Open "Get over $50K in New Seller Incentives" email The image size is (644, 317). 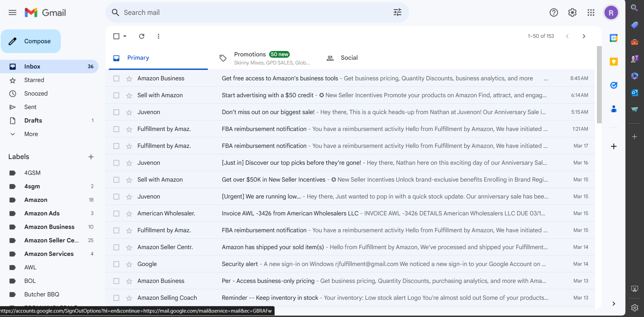[350, 180]
